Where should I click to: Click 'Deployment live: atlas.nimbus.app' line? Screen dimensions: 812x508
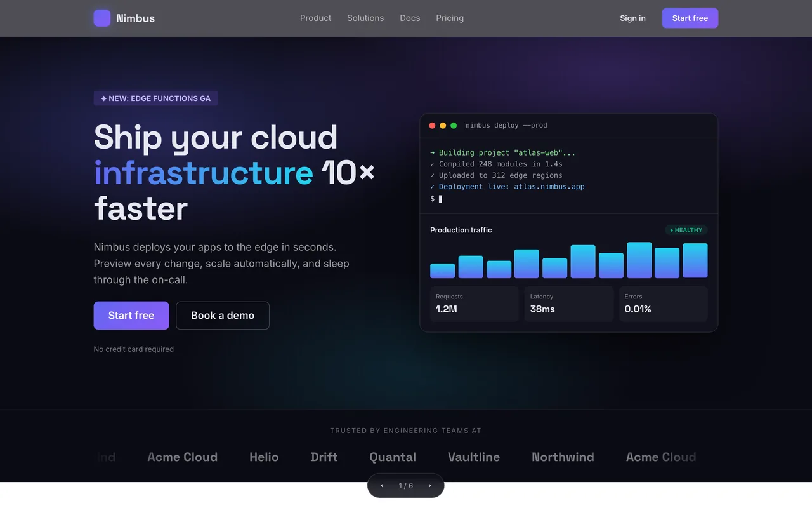(x=507, y=187)
